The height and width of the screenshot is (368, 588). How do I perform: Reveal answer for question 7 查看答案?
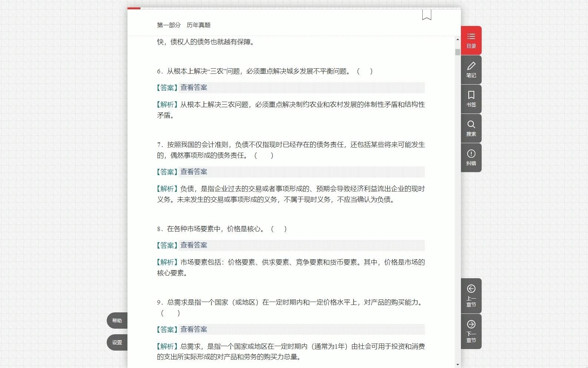click(194, 172)
